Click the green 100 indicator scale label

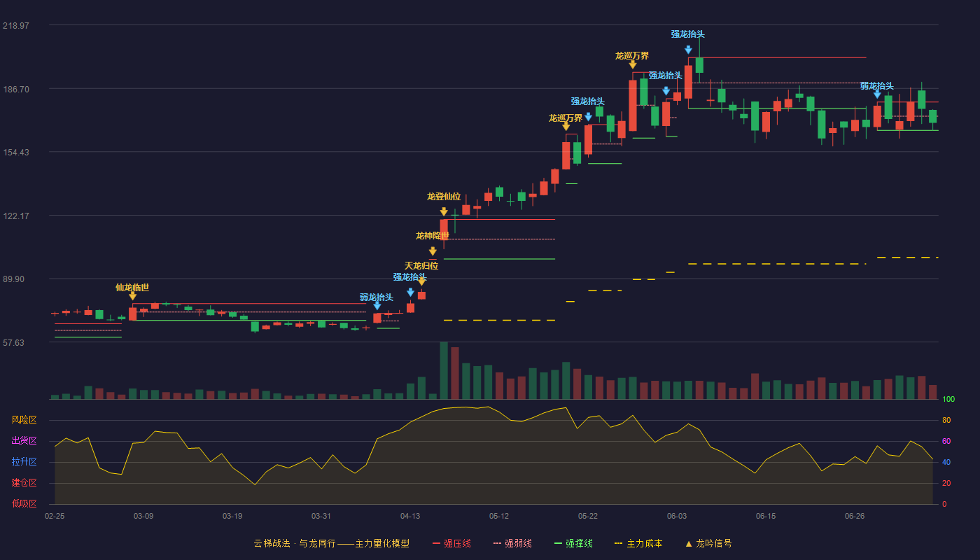click(x=948, y=400)
